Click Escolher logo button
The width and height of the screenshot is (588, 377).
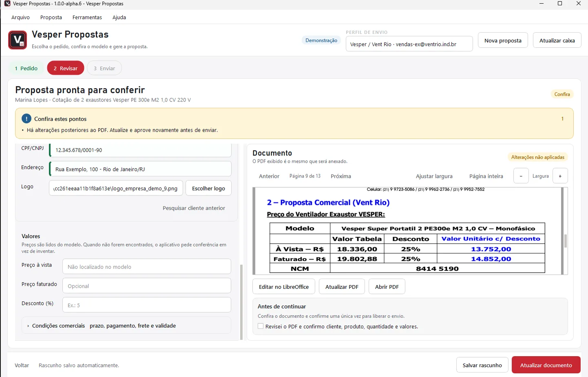point(208,188)
